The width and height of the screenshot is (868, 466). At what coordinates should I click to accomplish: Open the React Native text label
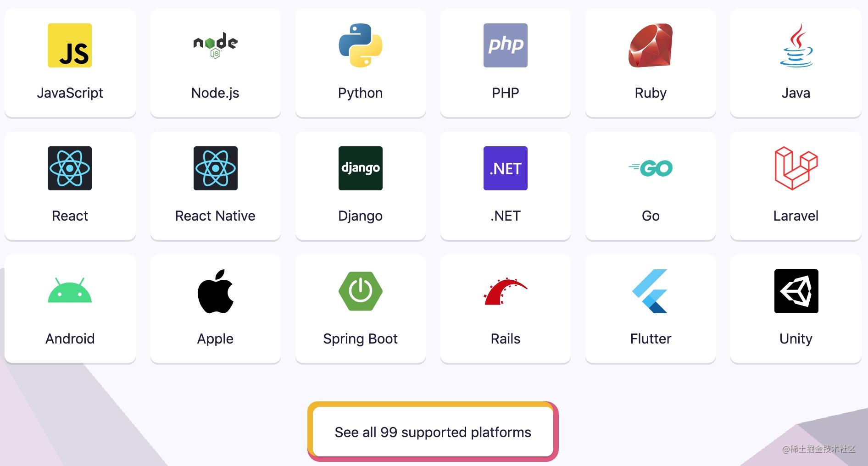pos(215,216)
